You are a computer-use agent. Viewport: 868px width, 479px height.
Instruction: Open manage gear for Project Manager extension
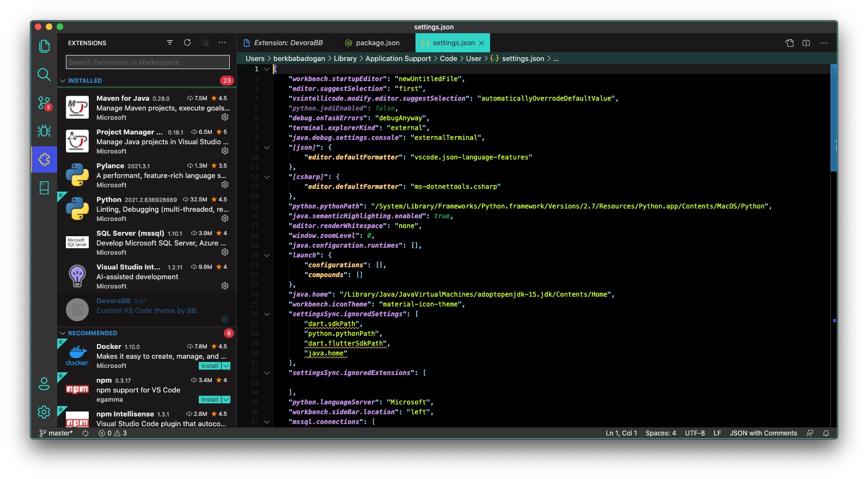coord(225,151)
